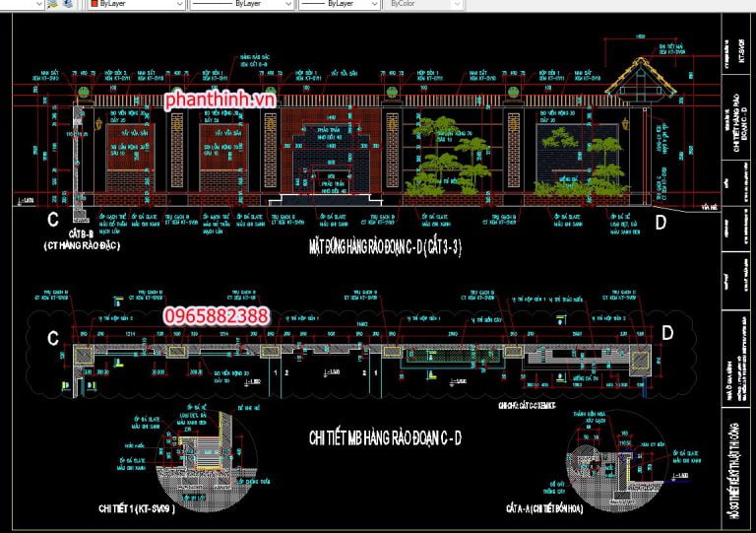Select title text 'MẶT ĐỨNG HÀNG RÀO ĐOẠN C - D ( CẮT 3 - 3 )'
Screen dimensions: 756x533
pos(385,247)
